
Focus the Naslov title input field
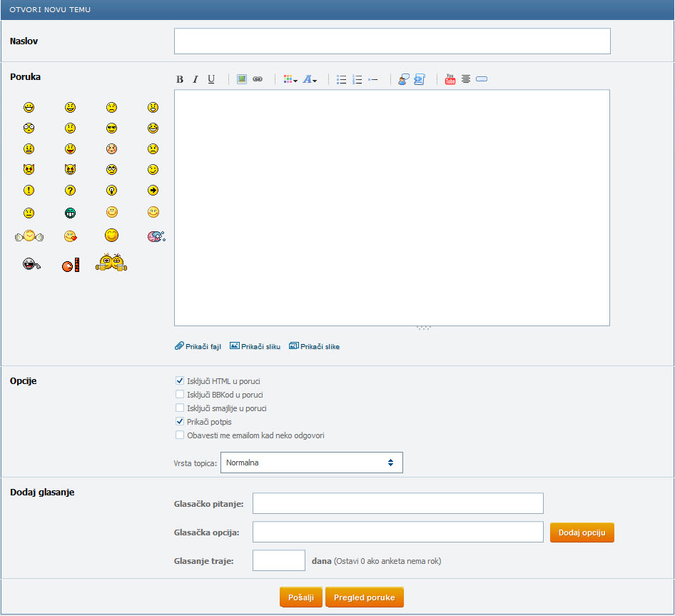click(392, 41)
